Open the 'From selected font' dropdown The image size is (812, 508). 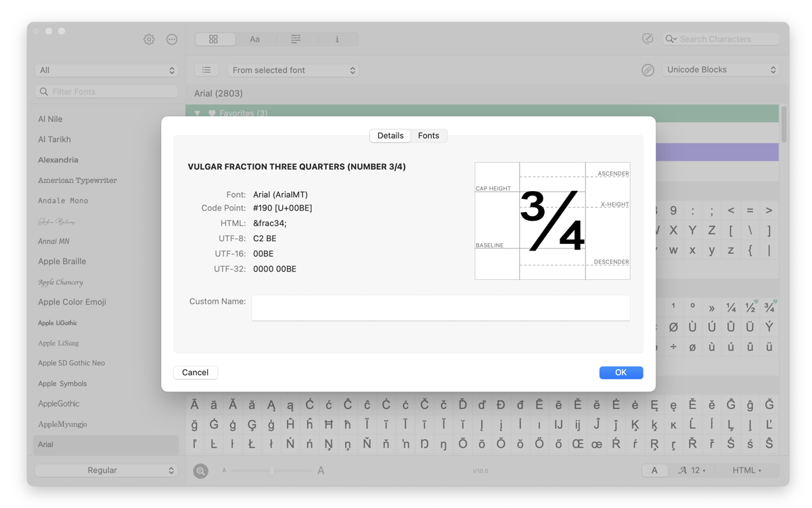click(x=293, y=70)
